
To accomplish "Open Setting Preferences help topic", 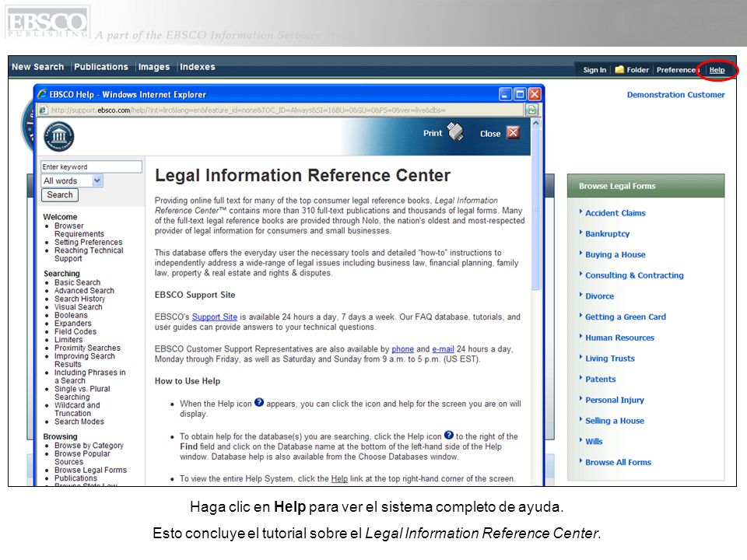I will click(88, 243).
